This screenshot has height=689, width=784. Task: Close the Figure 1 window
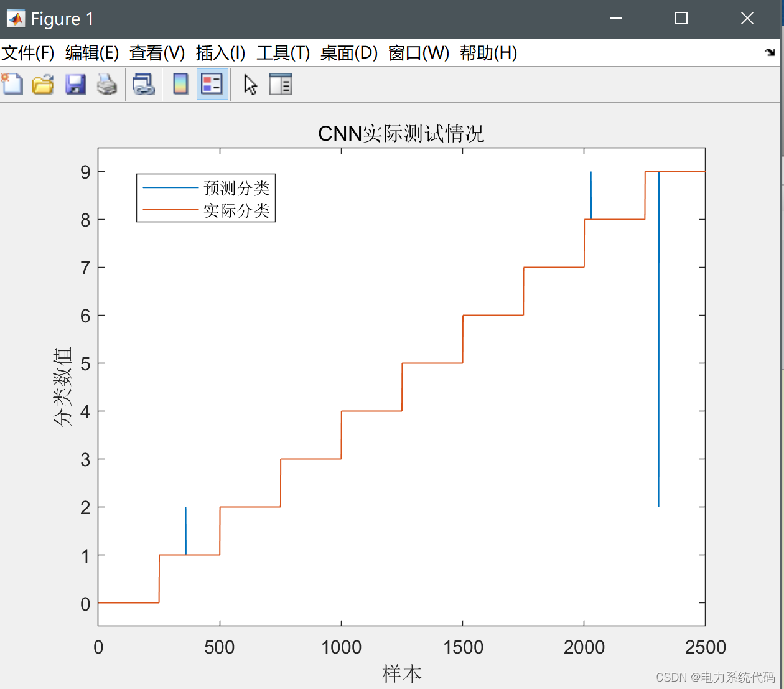click(x=747, y=19)
